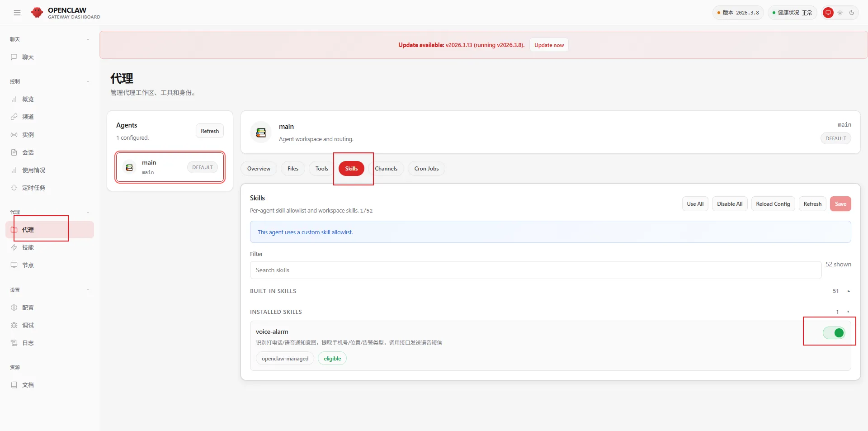Open 聊天 chat from sidebar

28,57
